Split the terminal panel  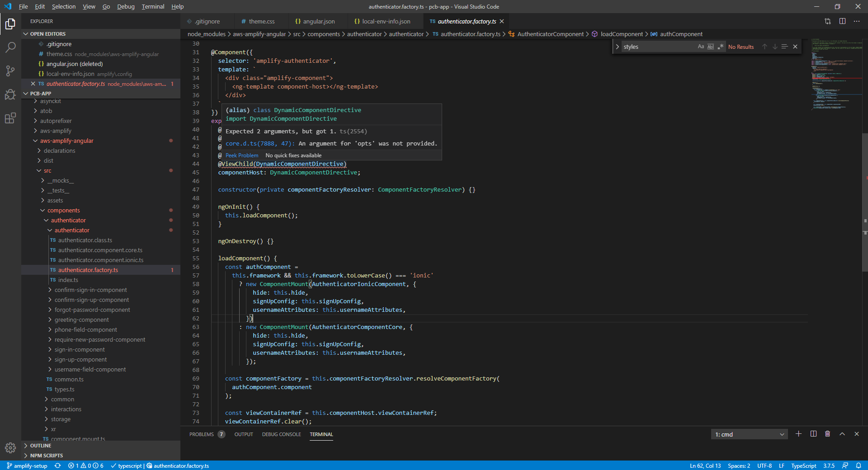[813, 434]
